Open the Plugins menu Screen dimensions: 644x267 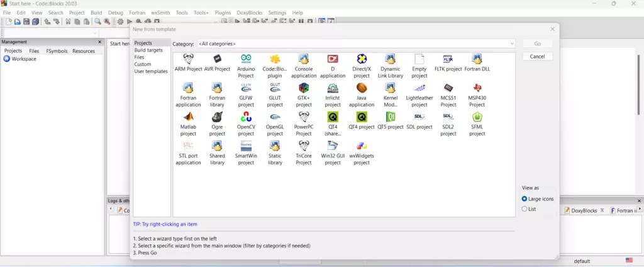pyautogui.click(x=223, y=13)
